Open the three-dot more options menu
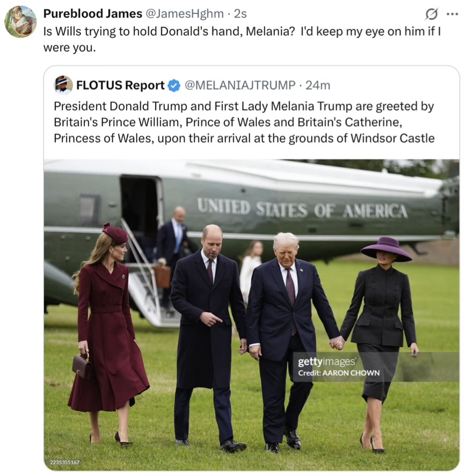The height and width of the screenshot is (476, 466). (x=453, y=14)
